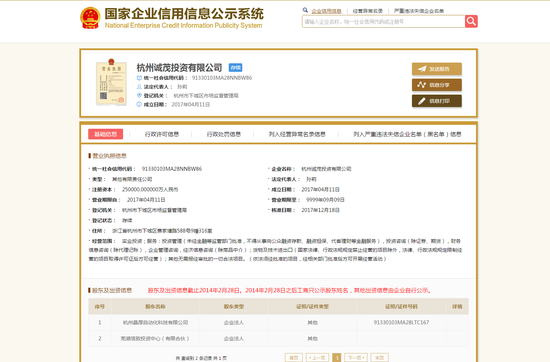Switch to the 行政许可信息 tab

click(162, 134)
